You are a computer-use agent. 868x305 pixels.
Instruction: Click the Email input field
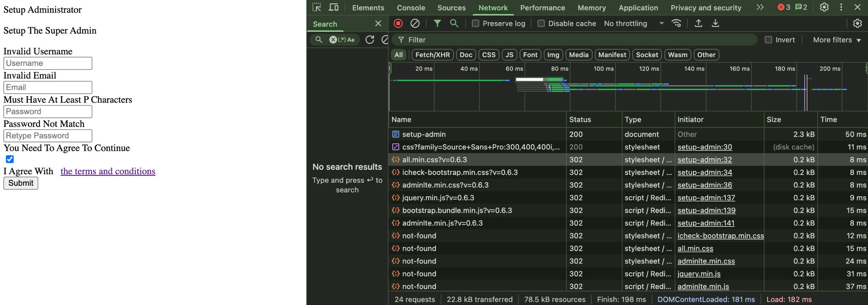(x=48, y=87)
